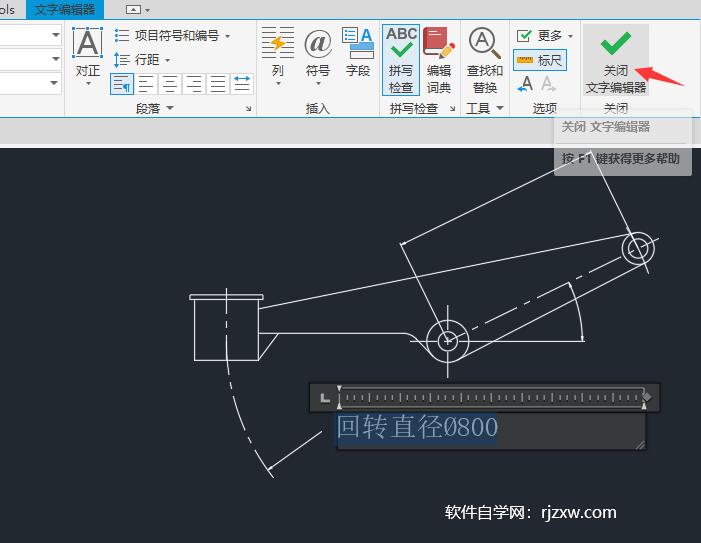Apply center paragraph alignment
The height and width of the screenshot is (543, 701).
point(170,84)
